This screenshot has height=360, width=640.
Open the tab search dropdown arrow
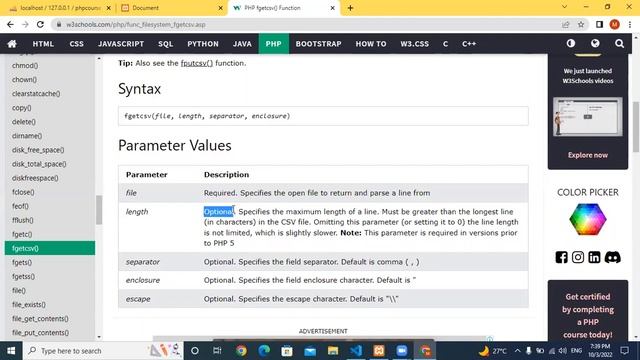click(564, 7)
